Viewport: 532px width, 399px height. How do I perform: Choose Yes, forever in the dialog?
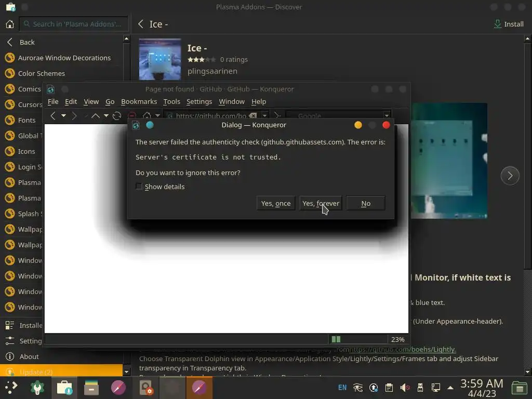pos(321,203)
